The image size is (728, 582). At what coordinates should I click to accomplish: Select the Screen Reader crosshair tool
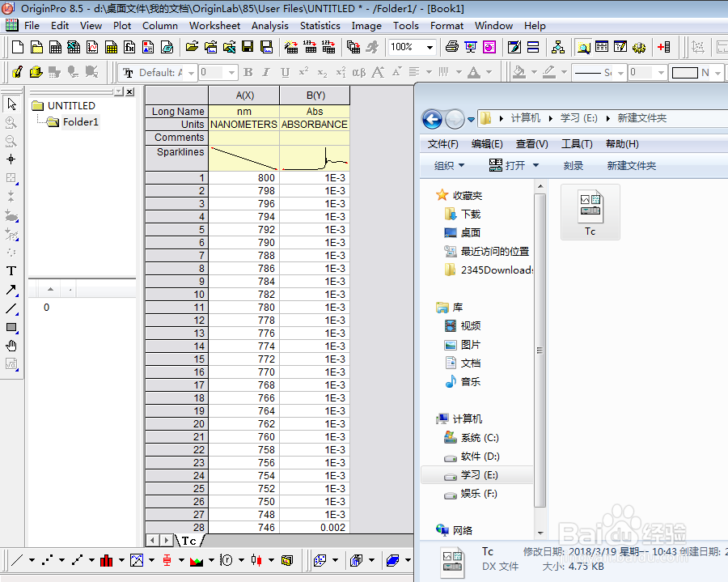pos(11,159)
